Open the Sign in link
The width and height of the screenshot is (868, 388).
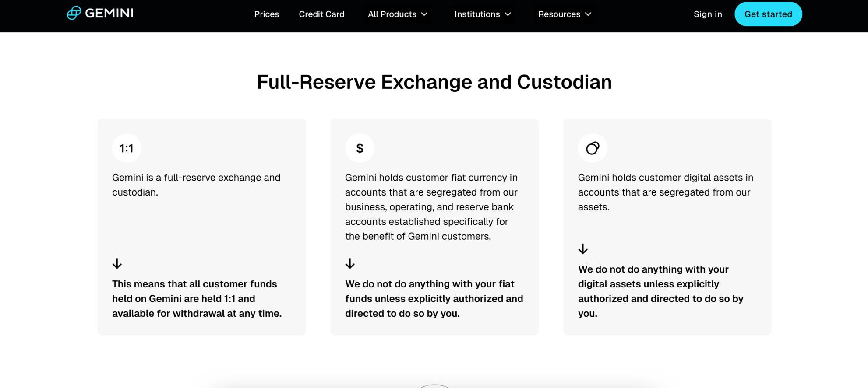tap(707, 14)
